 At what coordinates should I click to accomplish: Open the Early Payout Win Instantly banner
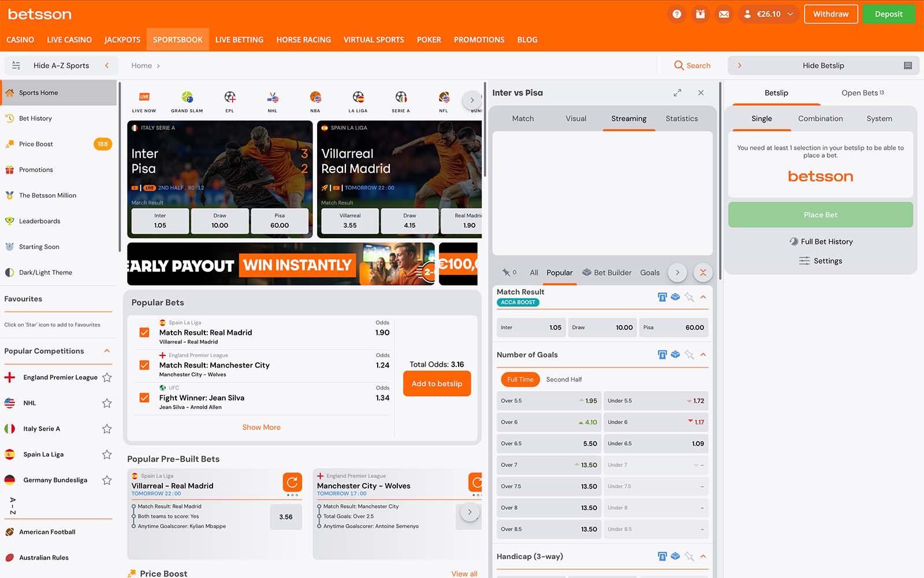click(x=281, y=264)
